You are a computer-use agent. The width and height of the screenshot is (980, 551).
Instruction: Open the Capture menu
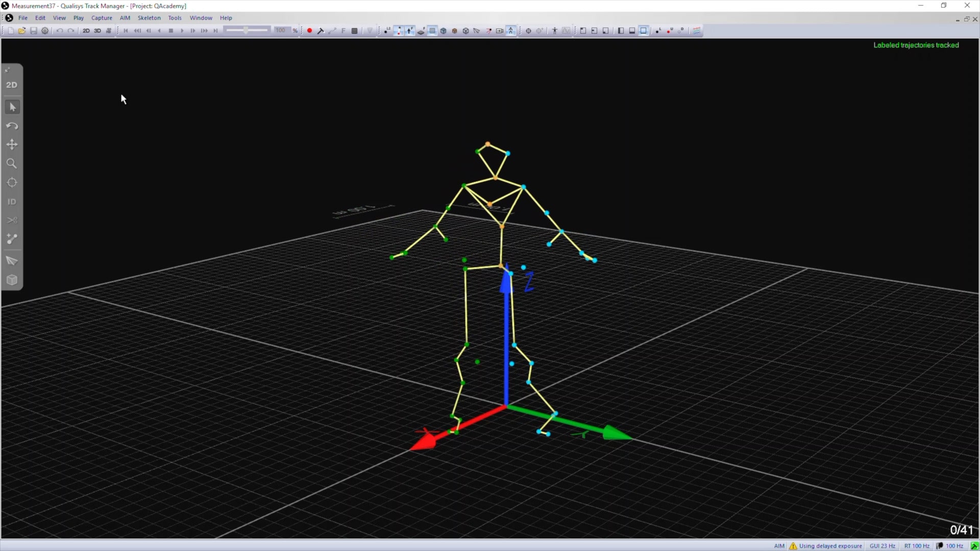click(102, 18)
